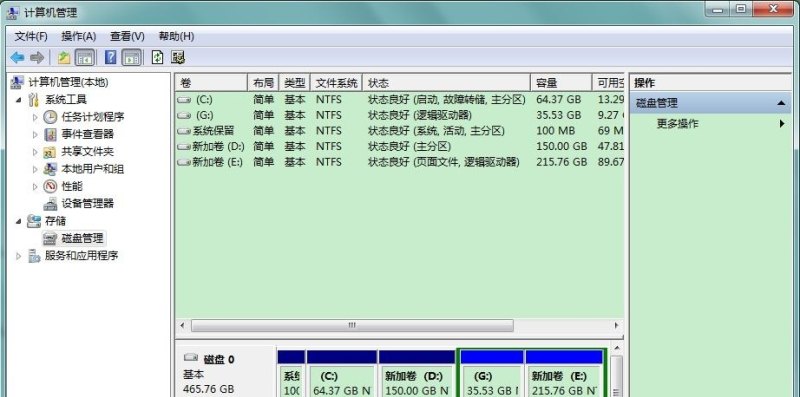The height and width of the screenshot is (397, 800).
Task: Click the 计算机管理(本地) root icon
Action: [x=17, y=82]
